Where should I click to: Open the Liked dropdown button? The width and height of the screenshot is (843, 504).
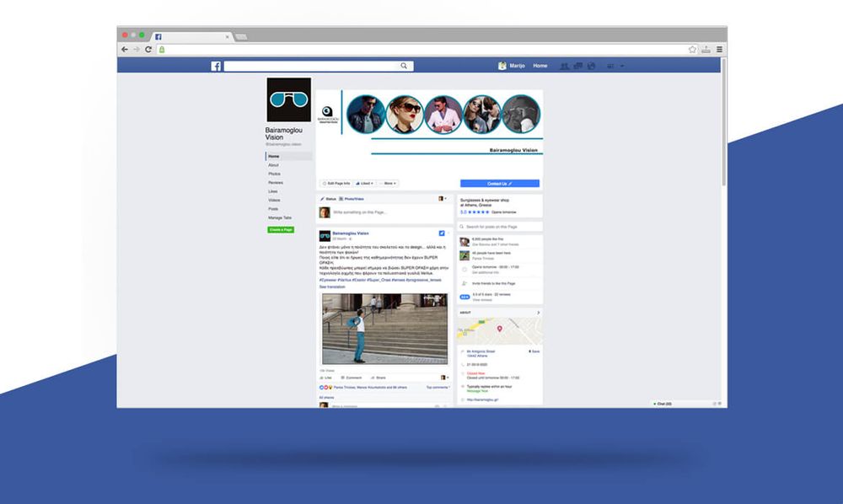click(364, 183)
